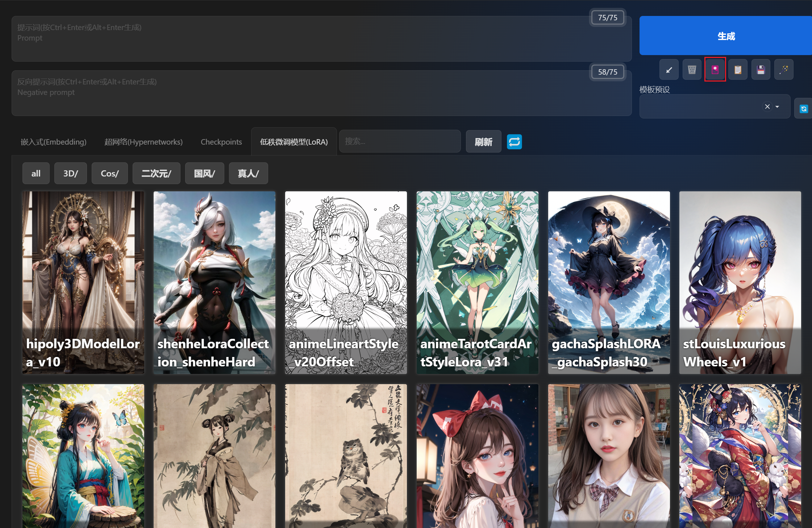The height and width of the screenshot is (528, 812).
Task: Switch to the Checkpoints tab
Action: (221, 142)
